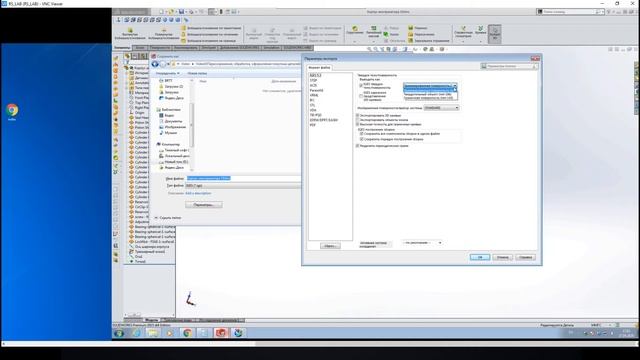Select the Reference Geometry ribbon tool

point(463,33)
